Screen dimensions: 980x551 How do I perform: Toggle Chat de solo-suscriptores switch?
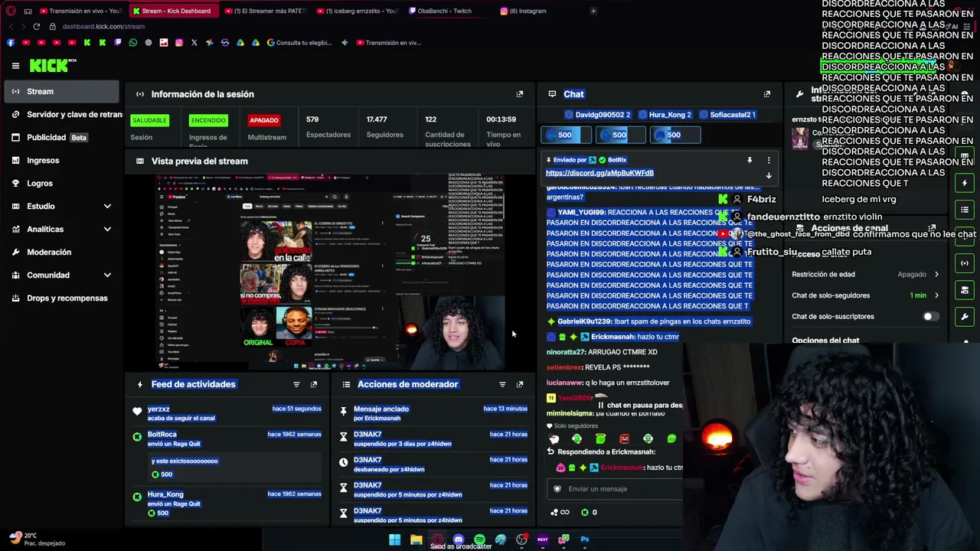(929, 317)
